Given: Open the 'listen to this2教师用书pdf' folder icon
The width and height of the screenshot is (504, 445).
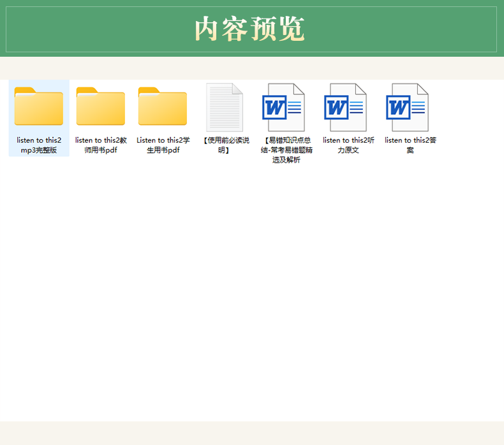Looking at the screenshot, I should pyautogui.click(x=101, y=106).
